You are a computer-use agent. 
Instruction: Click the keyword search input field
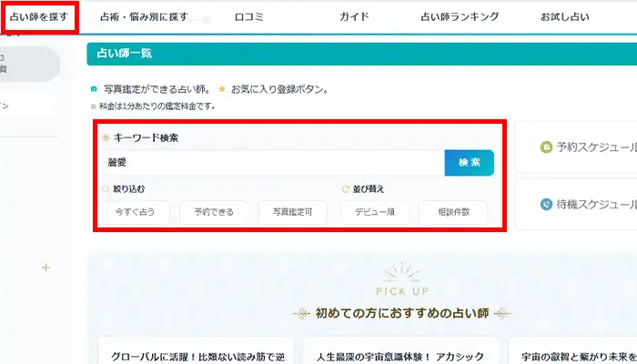(x=273, y=163)
